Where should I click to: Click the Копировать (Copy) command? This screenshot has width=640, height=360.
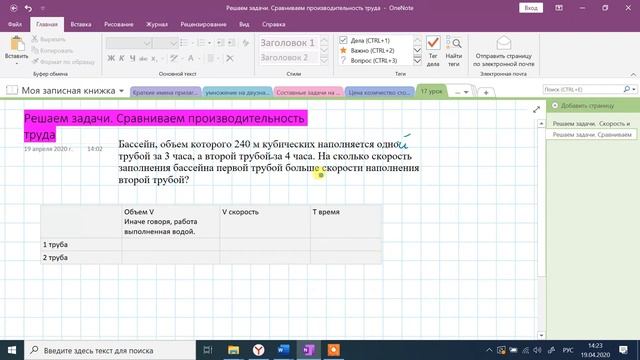click(x=52, y=51)
